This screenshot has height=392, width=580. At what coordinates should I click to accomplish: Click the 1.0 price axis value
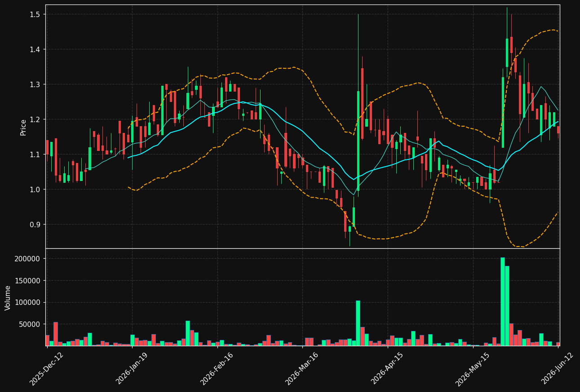point(35,189)
